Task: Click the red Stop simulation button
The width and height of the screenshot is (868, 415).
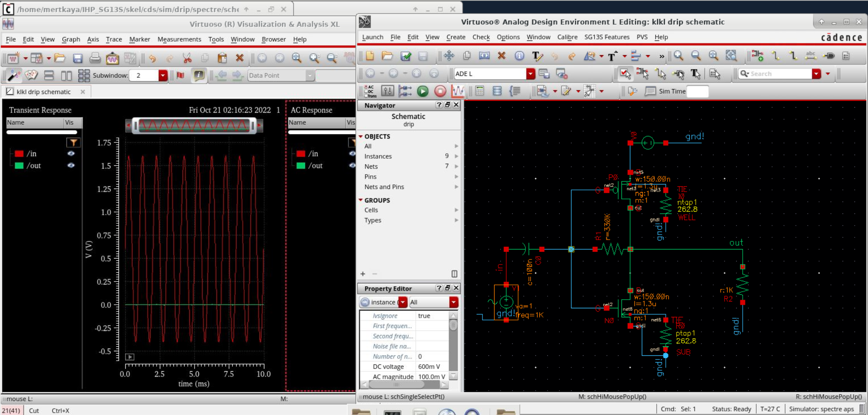Action: point(440,91)
